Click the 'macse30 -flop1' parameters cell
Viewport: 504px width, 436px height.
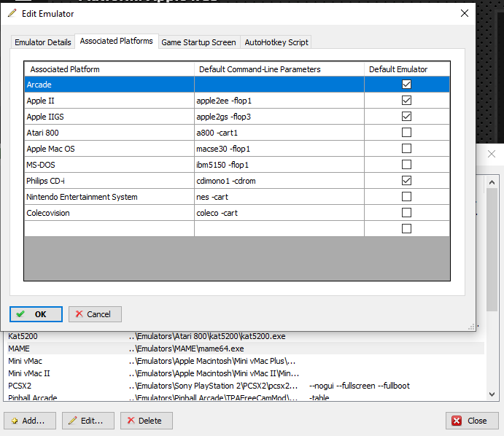[x=279, y=149]
